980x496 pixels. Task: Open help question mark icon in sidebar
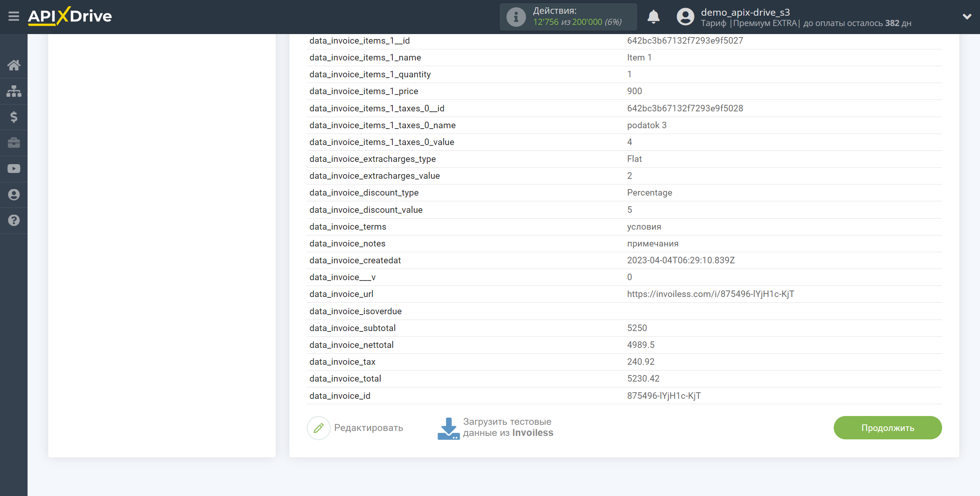point(14,220)
